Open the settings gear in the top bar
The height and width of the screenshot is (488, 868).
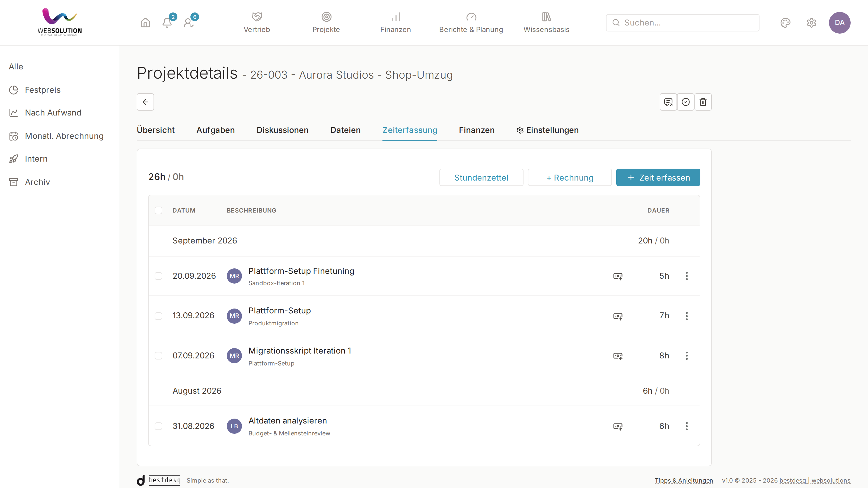811,23
